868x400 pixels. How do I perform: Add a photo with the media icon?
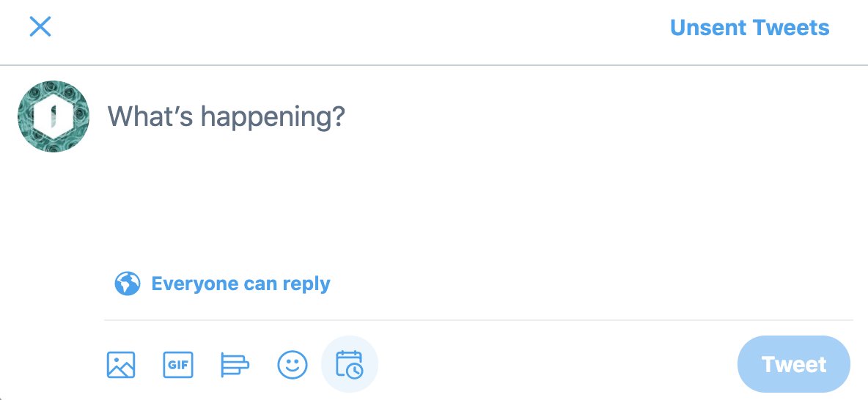(121, 364)
